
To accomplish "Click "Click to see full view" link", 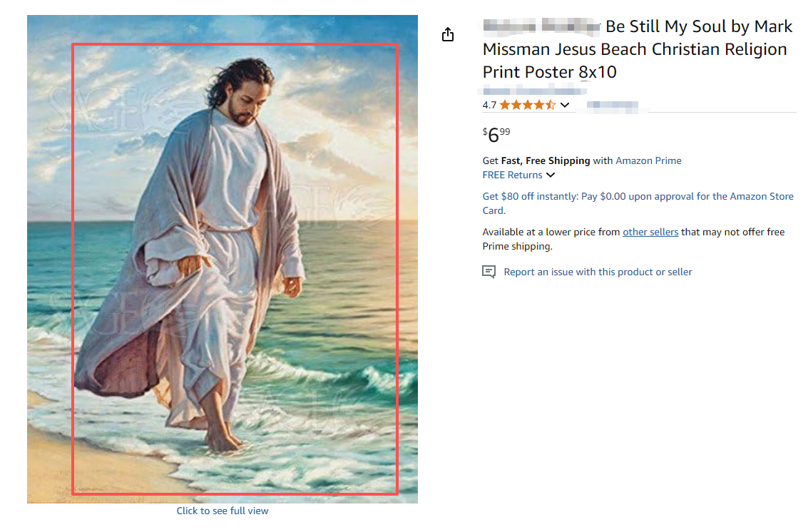I will click(x=223, y=511).
